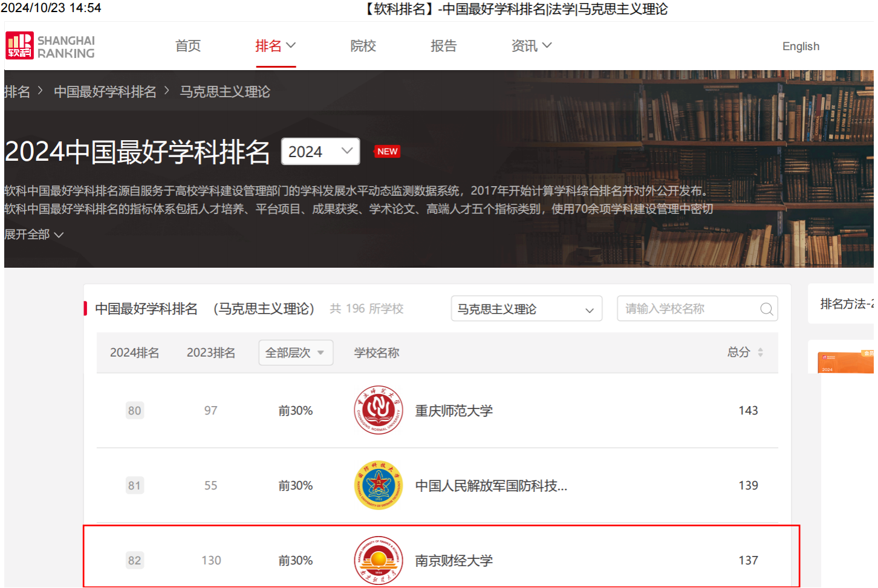Click the search magnifier icon
Viewport: 878px width, 588px height.
pyautogui.click(x=766, y=309)
